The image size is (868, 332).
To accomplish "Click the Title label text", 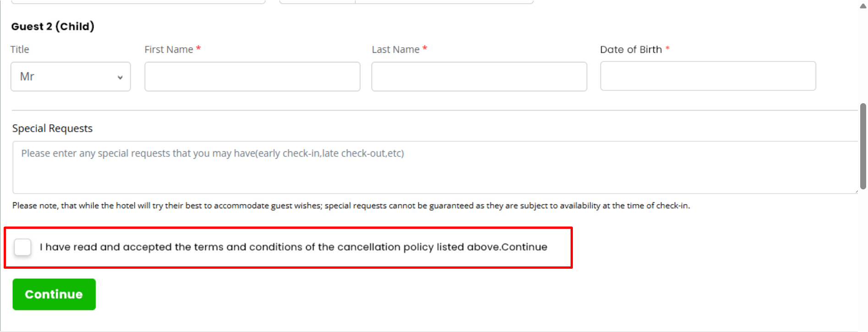I will coord(20,50).
